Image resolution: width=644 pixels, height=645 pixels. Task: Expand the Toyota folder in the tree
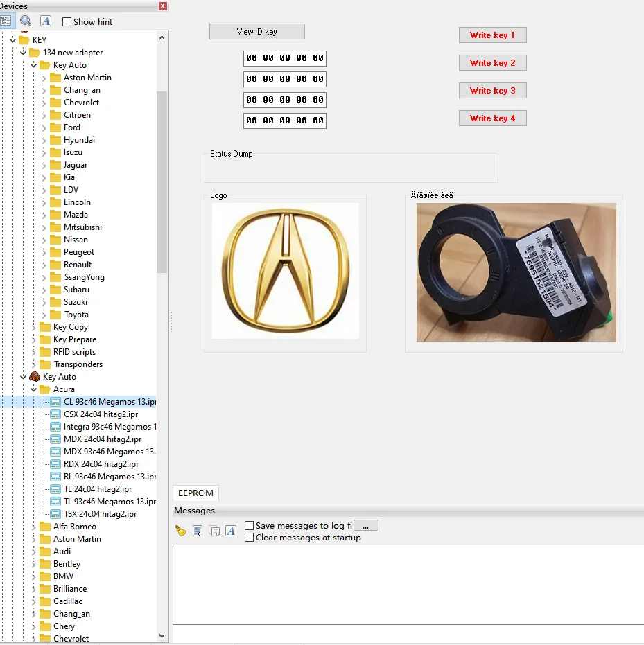[44, 315]
